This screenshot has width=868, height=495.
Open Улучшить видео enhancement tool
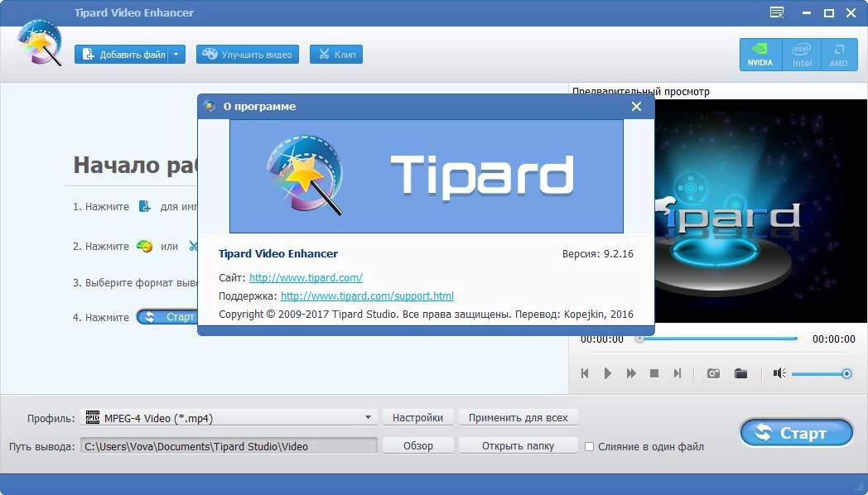coord(248,54)
